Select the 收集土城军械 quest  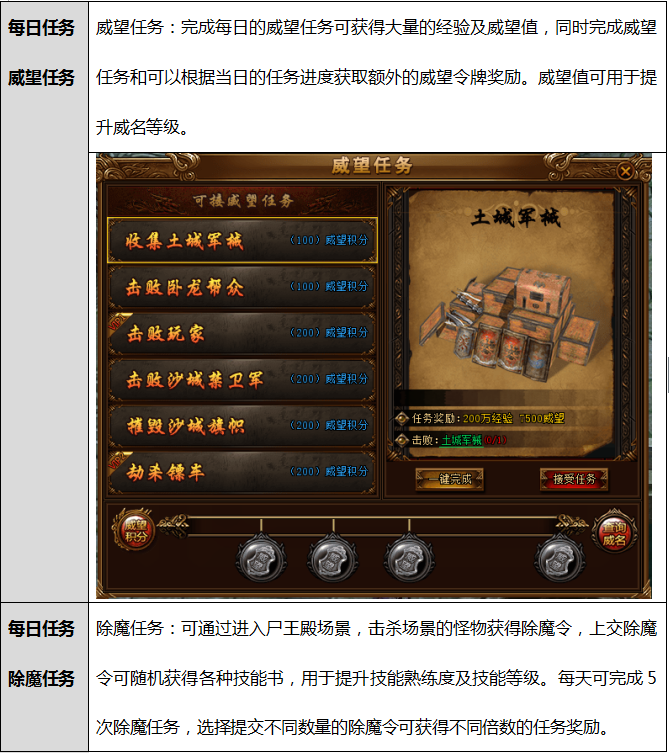pyautogui.click(x=242, y=240)
